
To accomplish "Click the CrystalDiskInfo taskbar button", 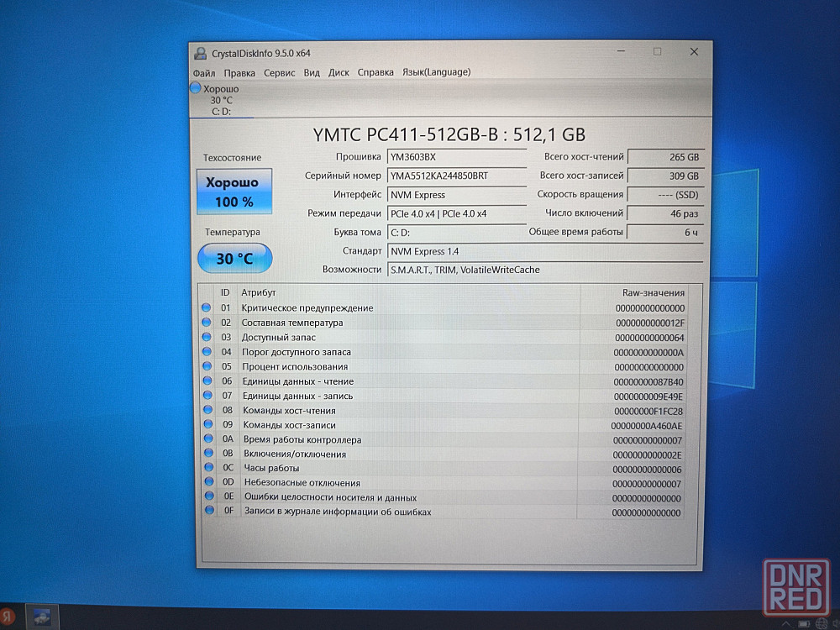I will pos(42,618).
